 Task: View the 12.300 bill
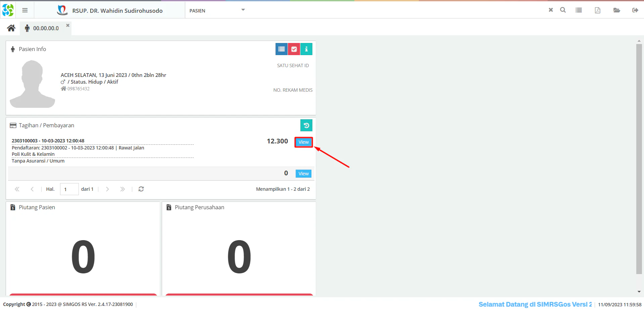pyautogui.click(x=304, y=142)
